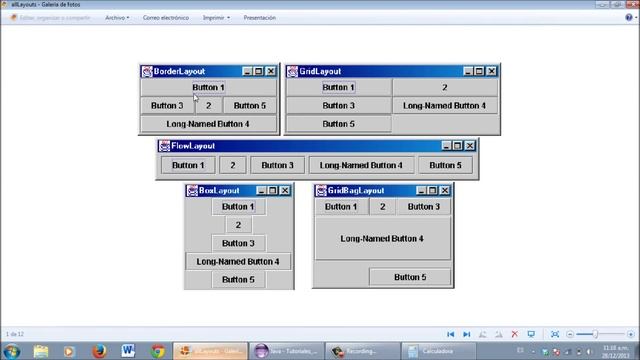Click the Java icon in the BoxLayout title bar
Viewport: 640px width, 360px height.
192,191
